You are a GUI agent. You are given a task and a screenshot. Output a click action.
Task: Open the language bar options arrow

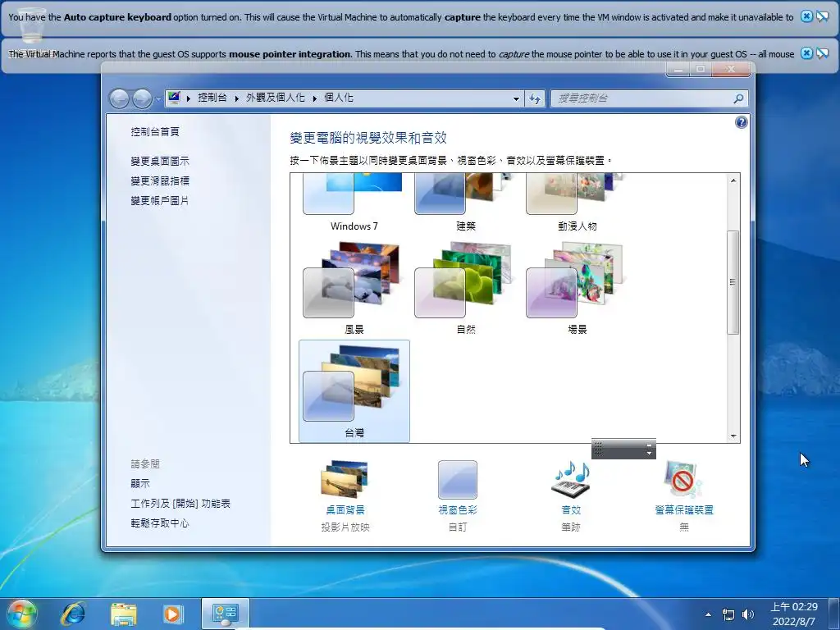pos(649,453)
